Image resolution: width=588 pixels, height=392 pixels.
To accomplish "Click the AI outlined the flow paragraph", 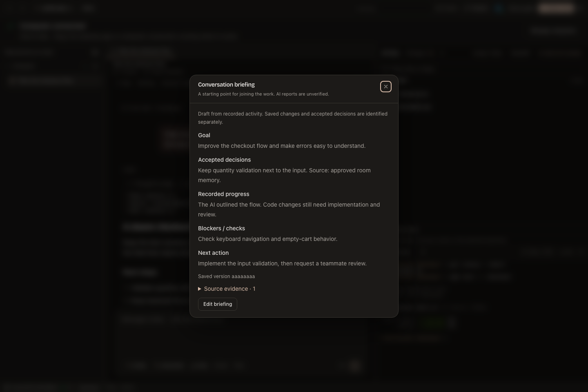I will [x=289, y=209].
